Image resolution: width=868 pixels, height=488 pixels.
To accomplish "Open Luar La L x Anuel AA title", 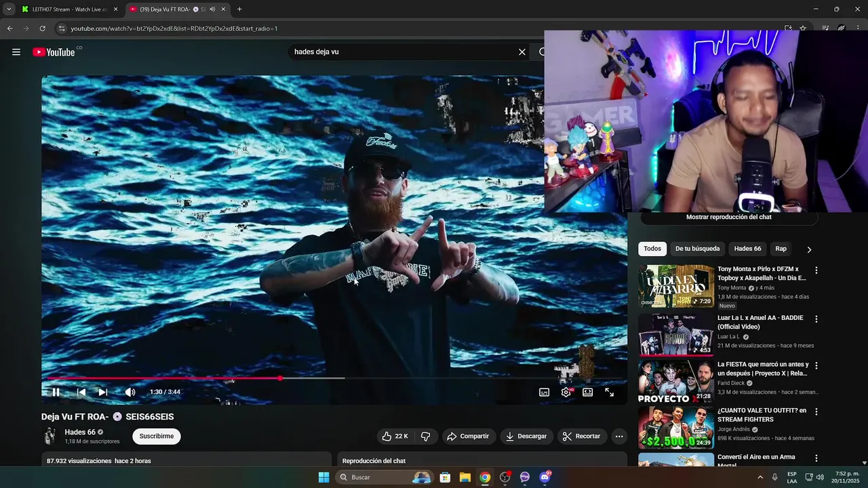I will (760, 322).
